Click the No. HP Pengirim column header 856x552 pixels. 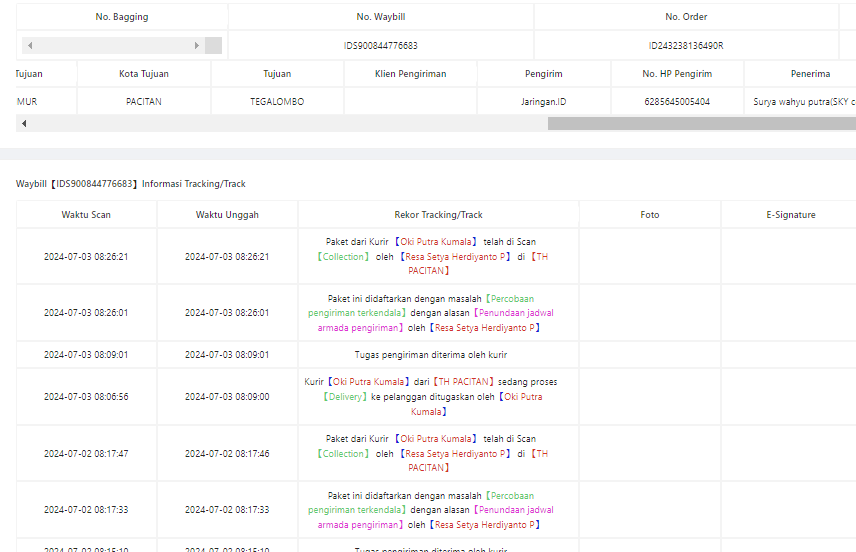677,74
